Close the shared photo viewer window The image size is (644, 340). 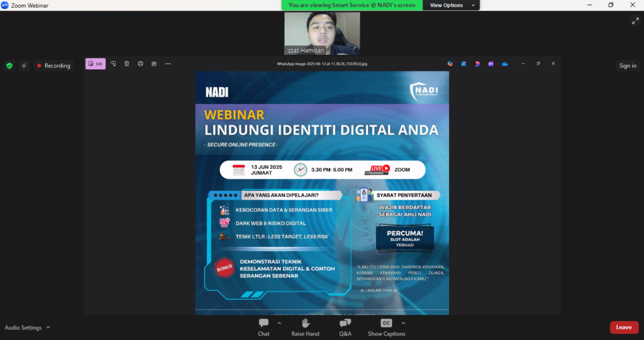(x=553, y=64)
